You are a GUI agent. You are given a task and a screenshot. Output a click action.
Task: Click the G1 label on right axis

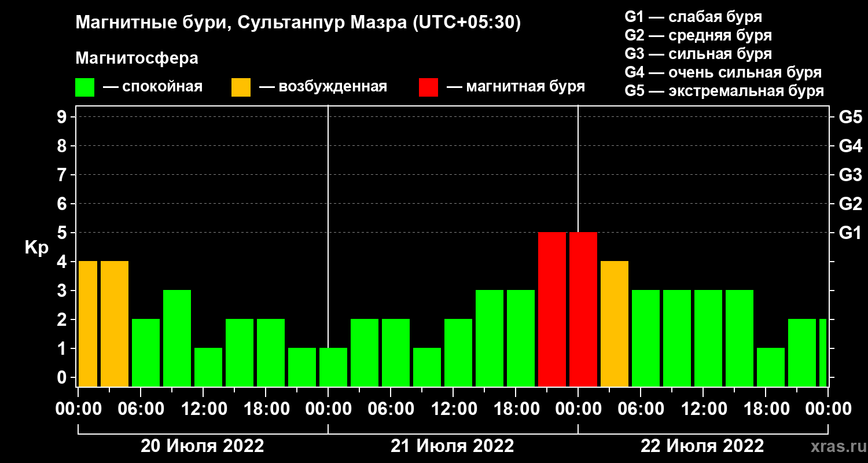pyautogui.click(x=850, y=233)
